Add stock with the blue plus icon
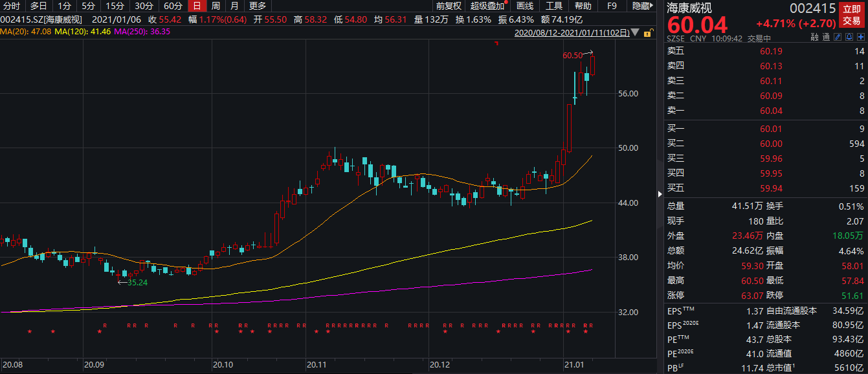This screenshot has height=374, width=868. [x=860, y=38]
